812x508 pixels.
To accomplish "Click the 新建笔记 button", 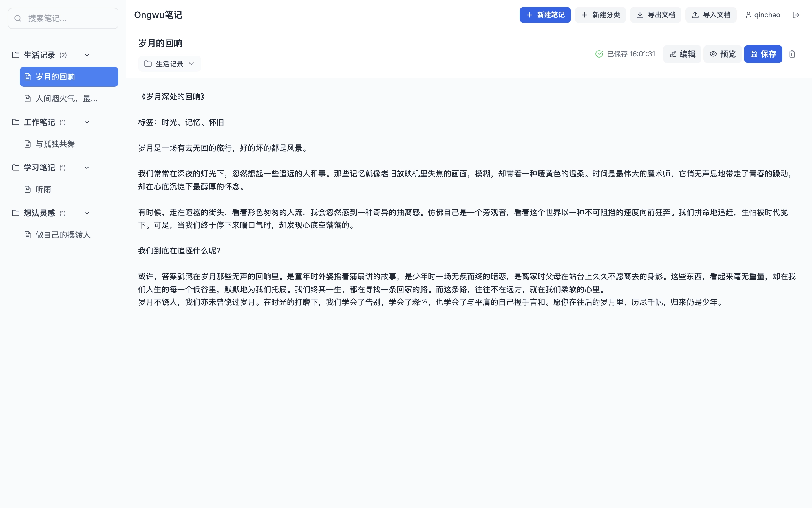I will [545, 15].
